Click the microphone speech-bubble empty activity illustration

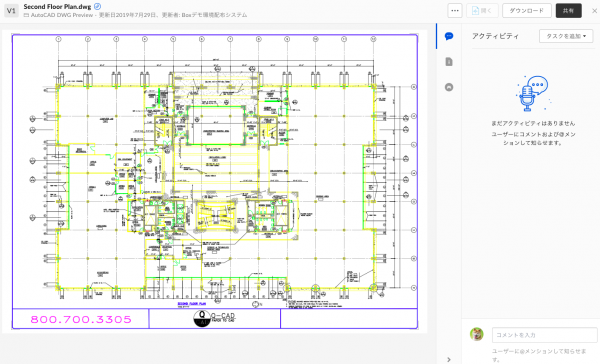(x=533, y=93)
